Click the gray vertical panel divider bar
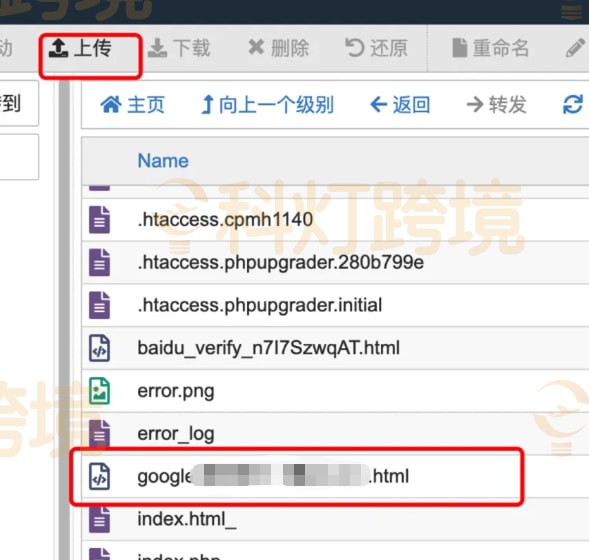589x560 pixels. 64,319
